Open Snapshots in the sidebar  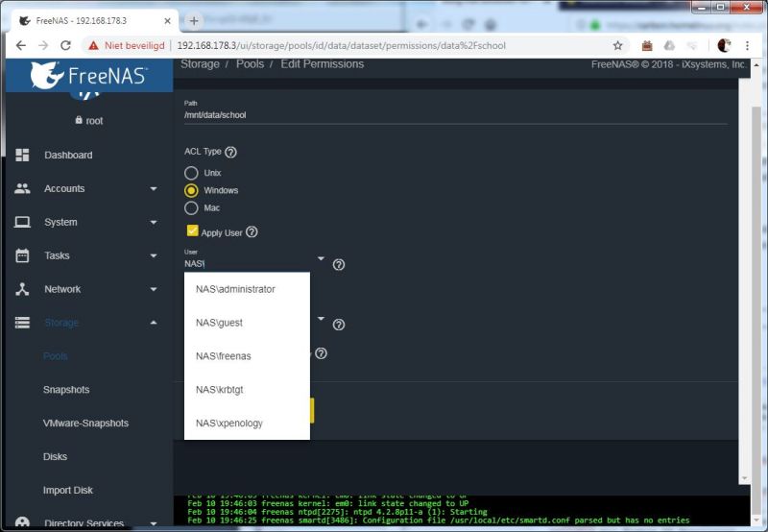[66, 390]
